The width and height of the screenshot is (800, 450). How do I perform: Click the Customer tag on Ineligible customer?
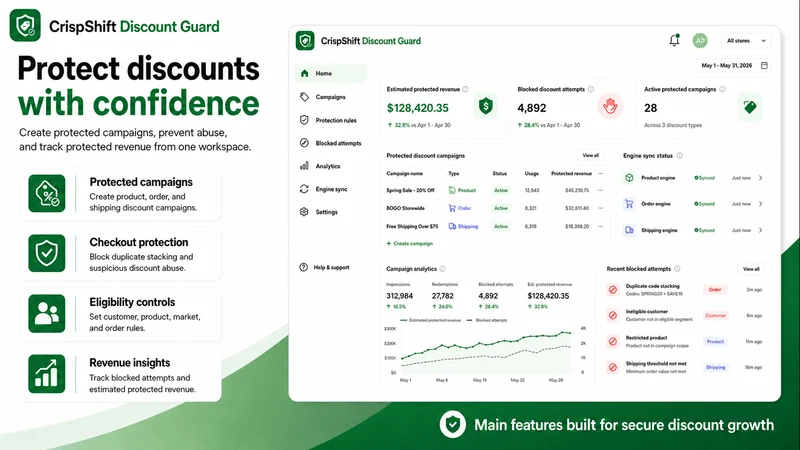click(715, 316)
